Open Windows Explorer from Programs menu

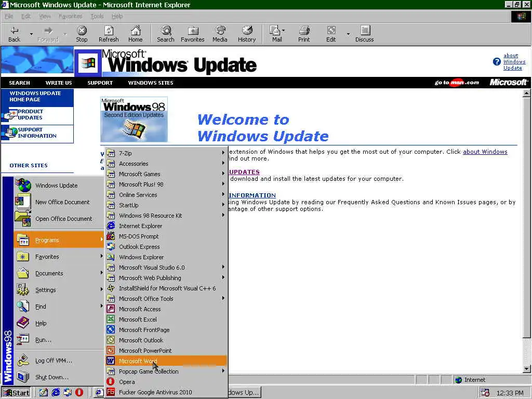click(x=166, y=257)
